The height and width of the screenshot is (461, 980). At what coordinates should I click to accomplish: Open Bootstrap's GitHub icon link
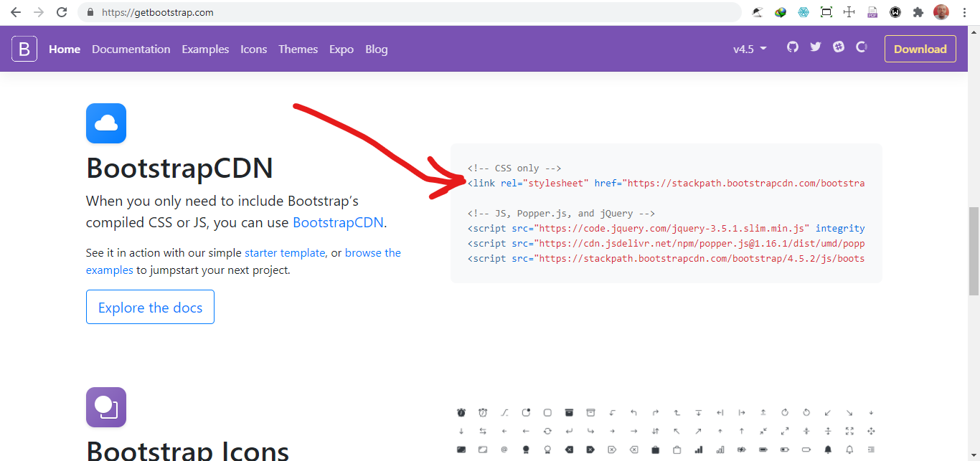[x=793, y=47]
